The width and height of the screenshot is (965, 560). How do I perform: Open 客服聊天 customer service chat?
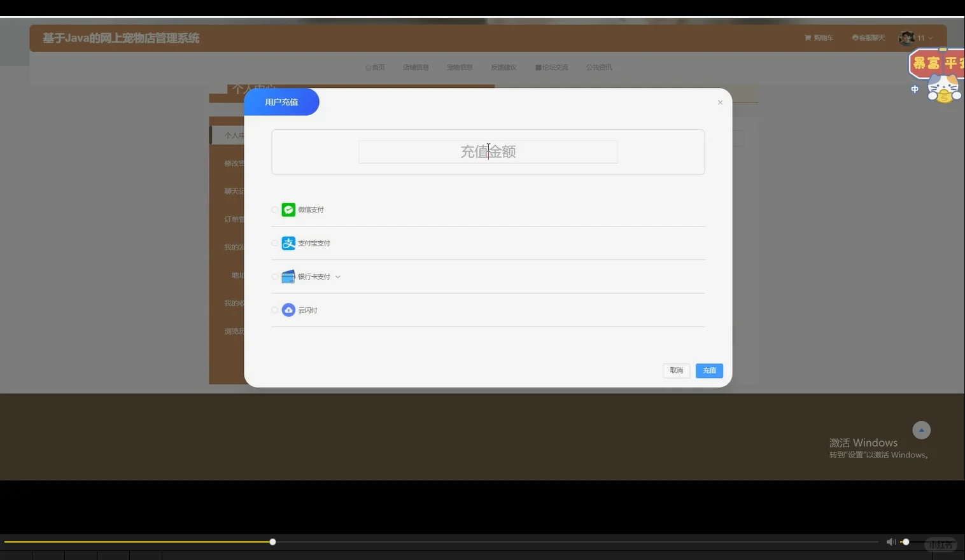868,38
